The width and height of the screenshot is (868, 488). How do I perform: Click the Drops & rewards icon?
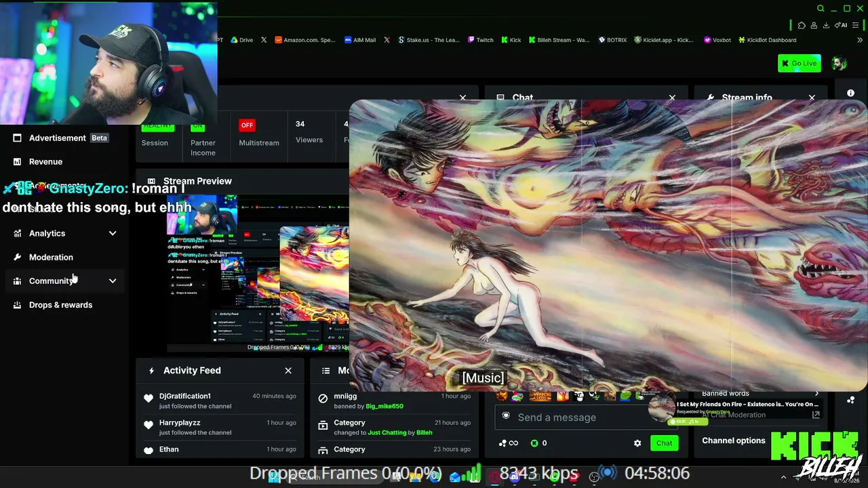17,305
